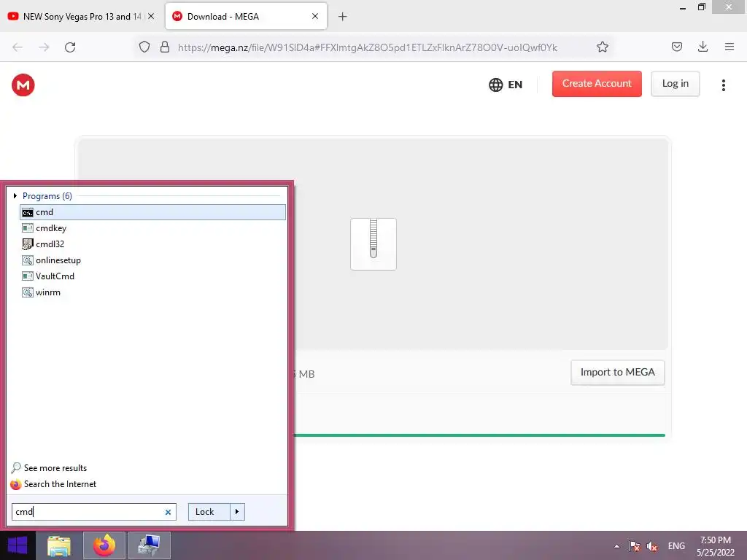Close the Download - MEGA tab
Screen dimensions: 747x560
[x=315, y=16]
